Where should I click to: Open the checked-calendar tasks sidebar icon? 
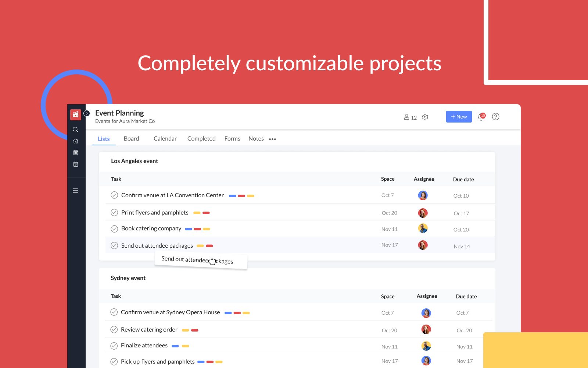[x=76, y=164]
